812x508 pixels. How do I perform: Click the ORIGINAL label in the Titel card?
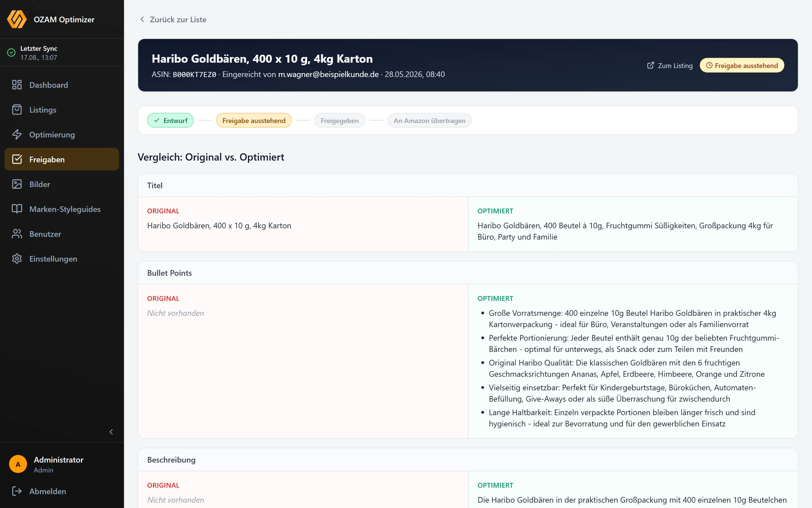click(163, 211)
